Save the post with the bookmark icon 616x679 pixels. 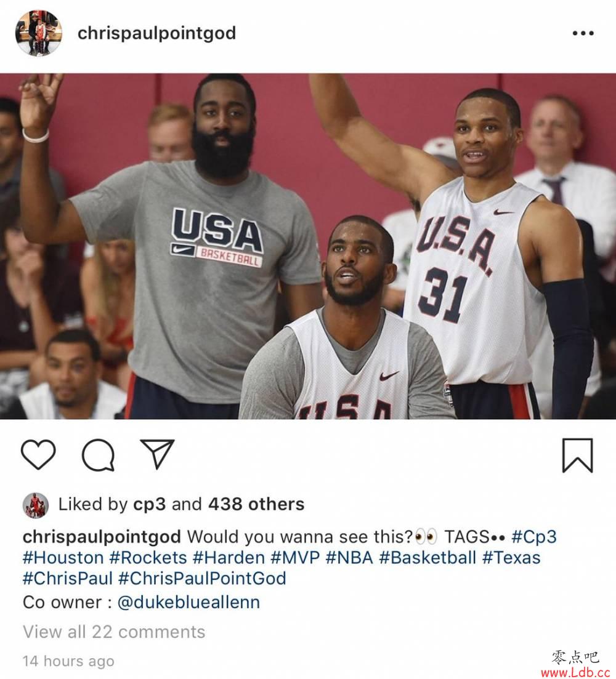pos(577,455)
